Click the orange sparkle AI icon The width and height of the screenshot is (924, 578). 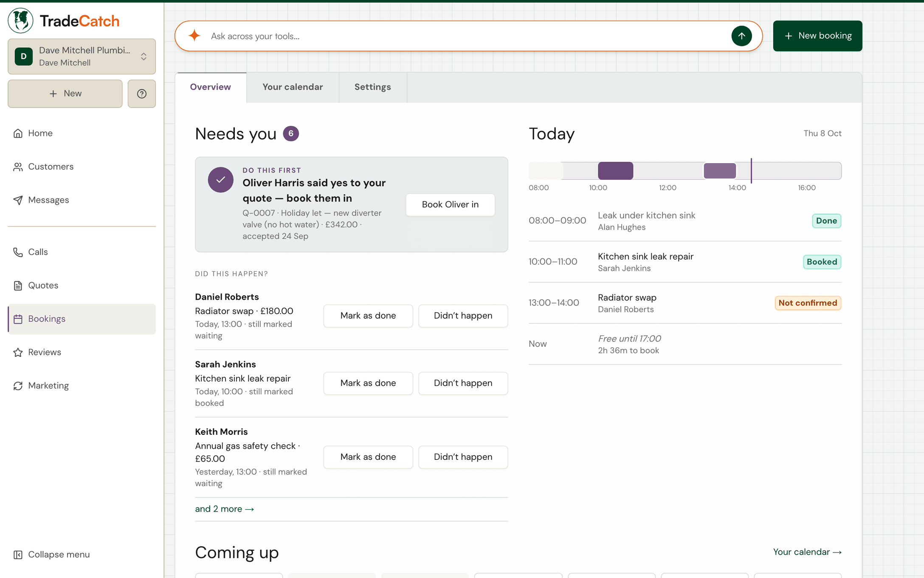pyautogui.click(x=194, y=36)
